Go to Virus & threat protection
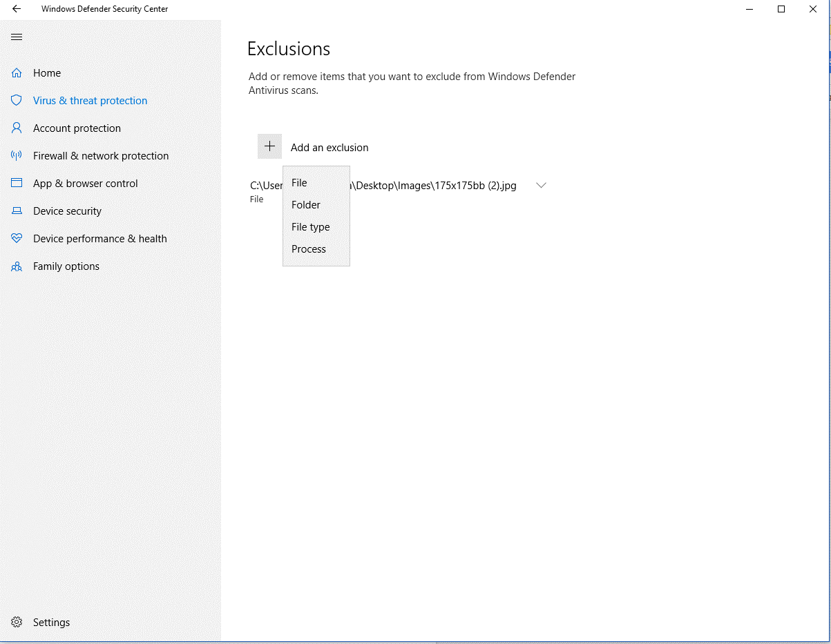The height and width of the screenshot is (644, 831). click(x=90, y=100)
